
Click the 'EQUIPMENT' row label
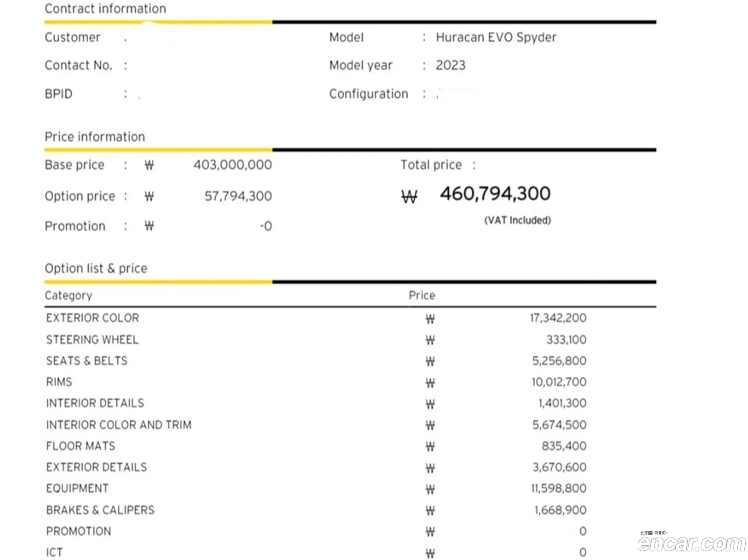click(77, 489)
